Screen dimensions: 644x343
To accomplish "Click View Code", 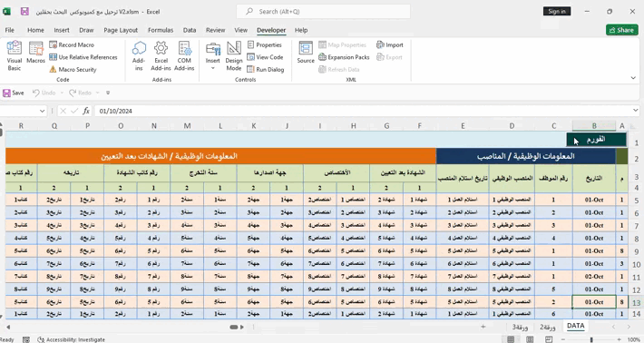I will tap(265, 57).
